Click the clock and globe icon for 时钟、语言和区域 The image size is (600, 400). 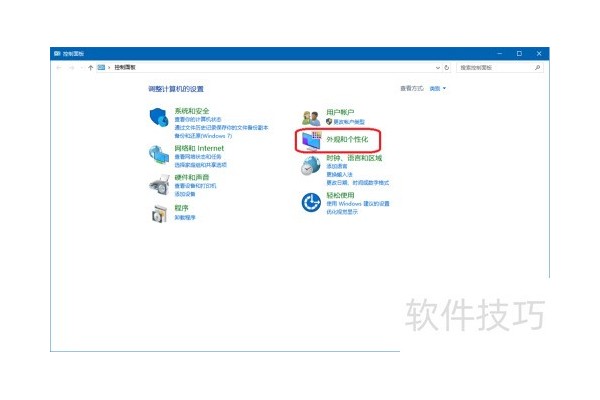tap(310, 166)
